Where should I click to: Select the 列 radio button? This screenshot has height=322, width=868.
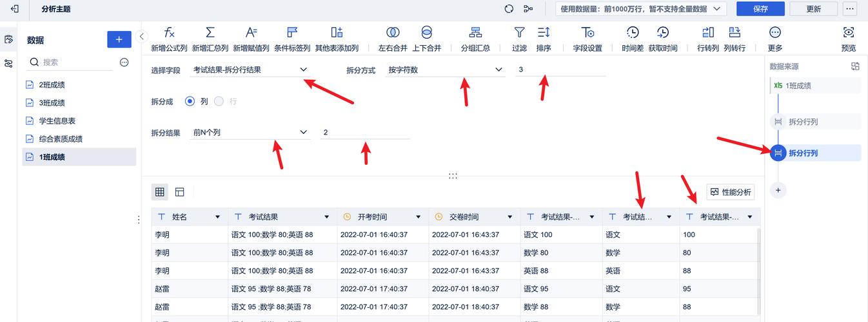[190, 101]
